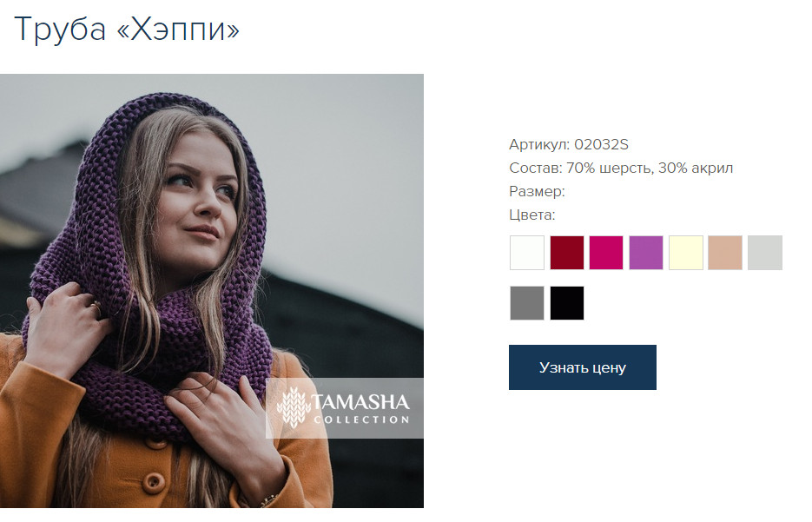
Task: Open the product photo of the model
Action: [x=212, y=290]
